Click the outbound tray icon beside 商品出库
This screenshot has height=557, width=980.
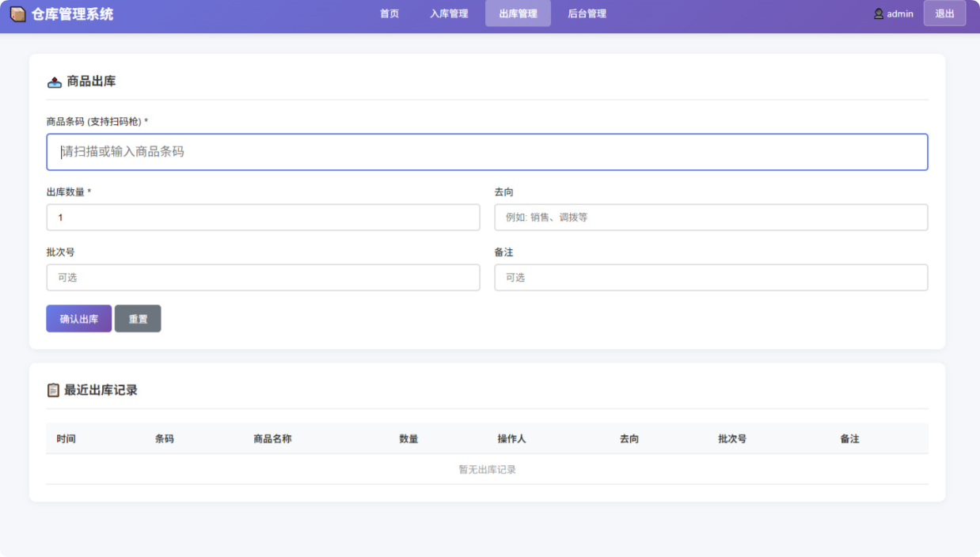55,81
